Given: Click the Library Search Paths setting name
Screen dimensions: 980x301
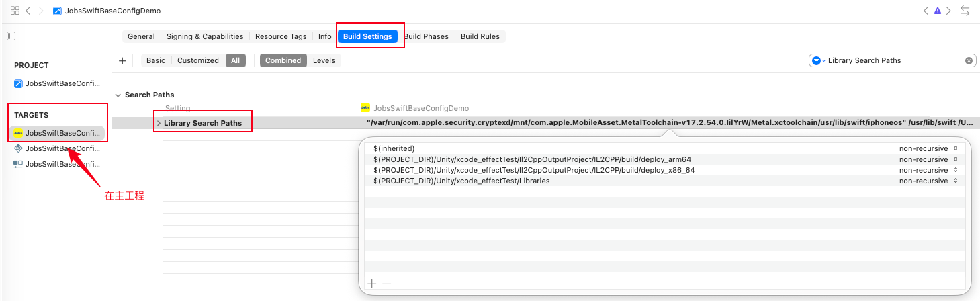Looking at the screenshot, I should 203,124.
